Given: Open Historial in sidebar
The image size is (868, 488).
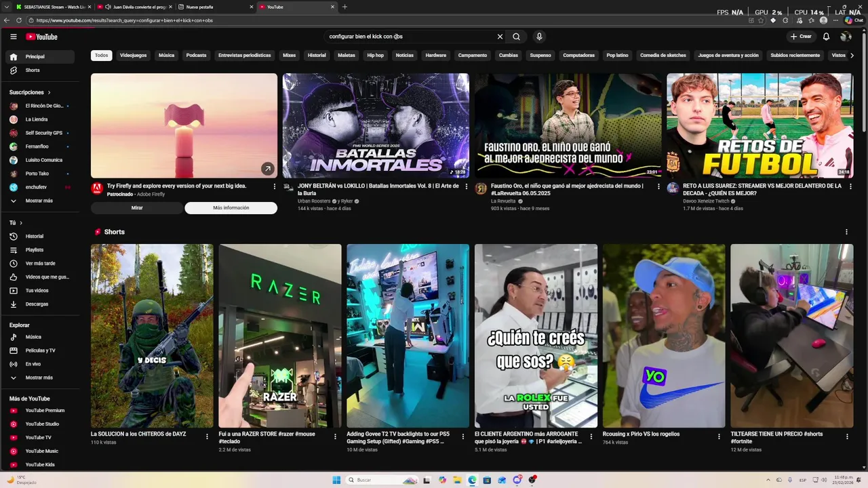Looking at the screenshot, I should (x=41, y=237).
